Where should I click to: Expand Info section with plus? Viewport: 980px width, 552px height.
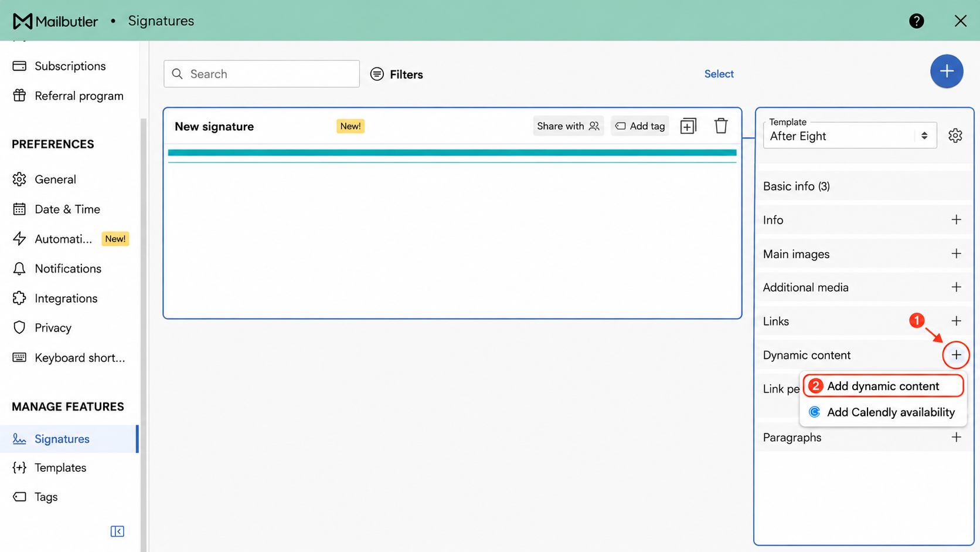coord(956,219)
